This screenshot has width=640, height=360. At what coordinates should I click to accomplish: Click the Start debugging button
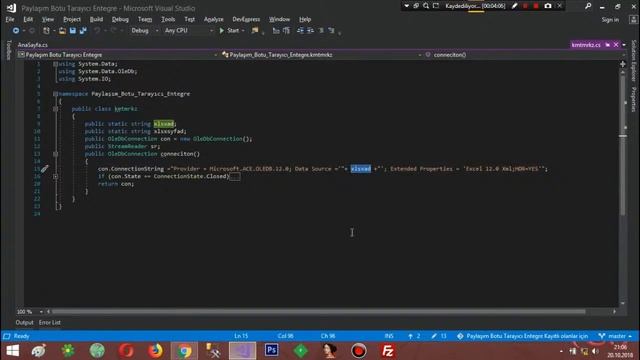(229, 31)
